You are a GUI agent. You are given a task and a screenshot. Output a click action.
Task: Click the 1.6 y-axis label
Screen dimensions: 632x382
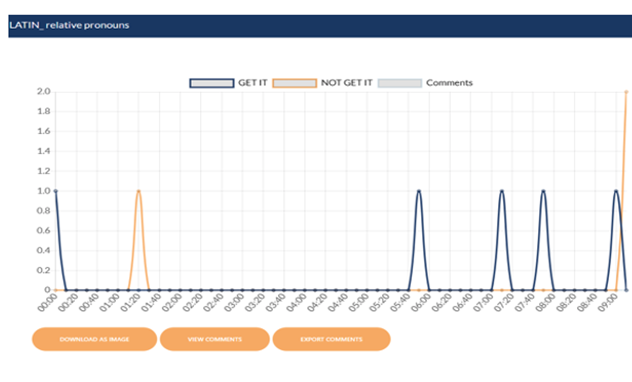coord(44,131)
